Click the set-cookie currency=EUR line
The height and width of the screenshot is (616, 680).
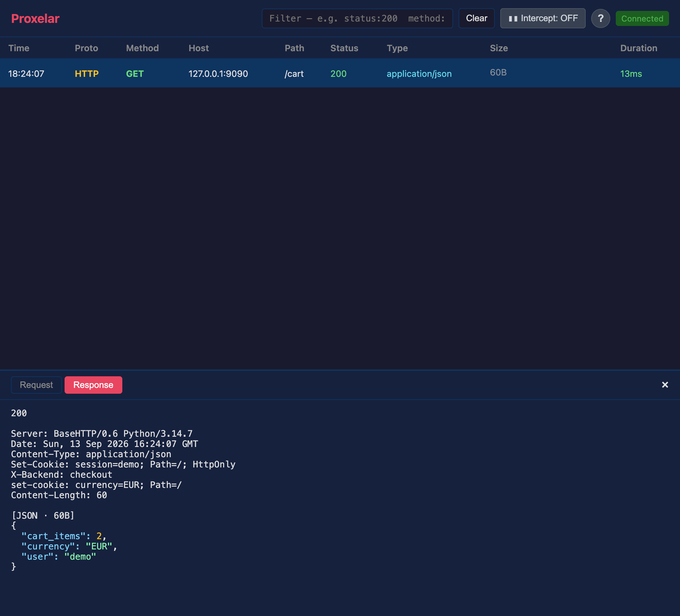click(x=96, y=485)
